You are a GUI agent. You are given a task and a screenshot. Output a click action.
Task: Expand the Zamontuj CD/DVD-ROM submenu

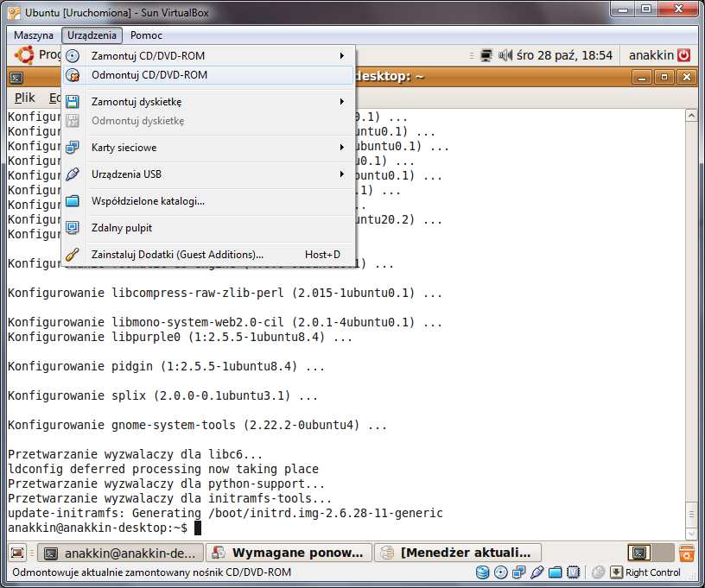208,56
